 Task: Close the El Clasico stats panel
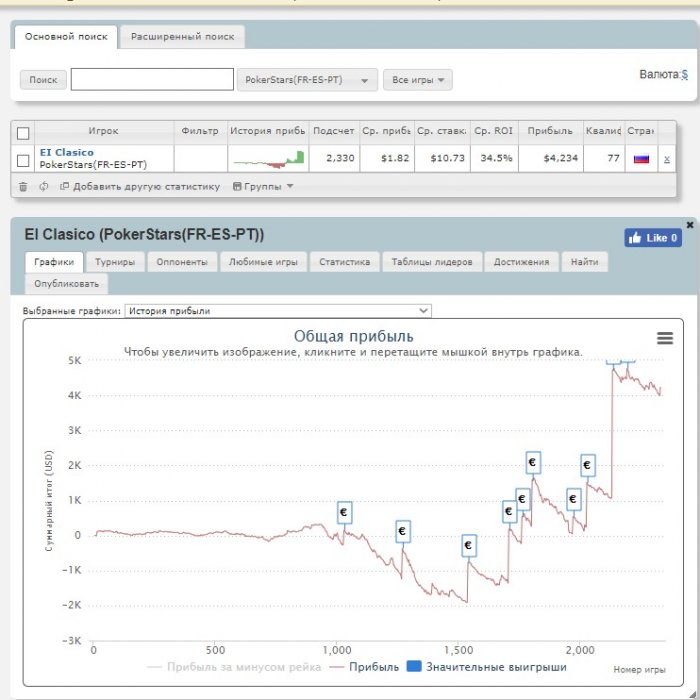pyautogui.click(x=689, y=225)
